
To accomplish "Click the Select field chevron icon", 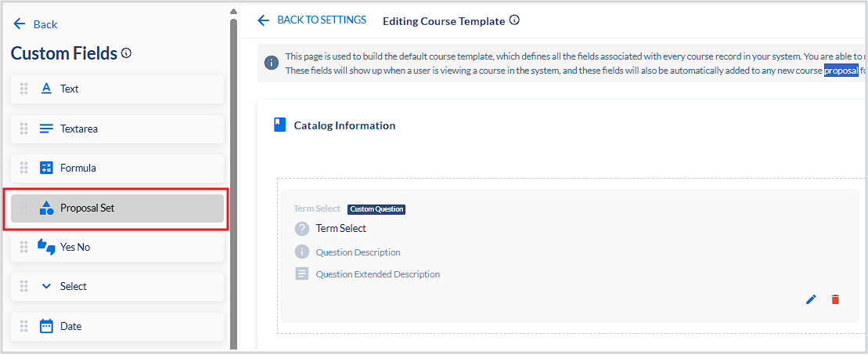I will point(46,286).
